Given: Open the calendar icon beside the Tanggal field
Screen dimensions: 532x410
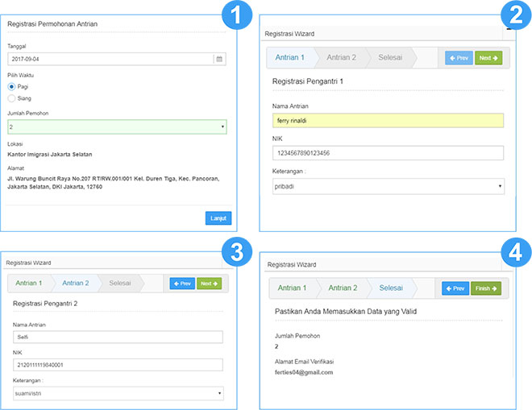Looking at the screenshot, I should [220, 59].
